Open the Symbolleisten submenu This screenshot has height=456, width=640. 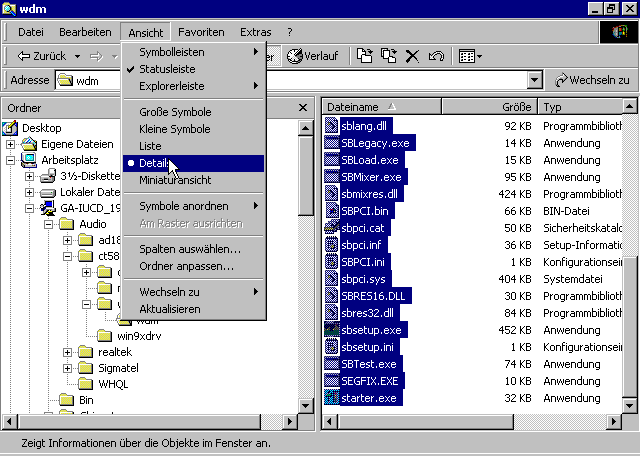point(193,52)
